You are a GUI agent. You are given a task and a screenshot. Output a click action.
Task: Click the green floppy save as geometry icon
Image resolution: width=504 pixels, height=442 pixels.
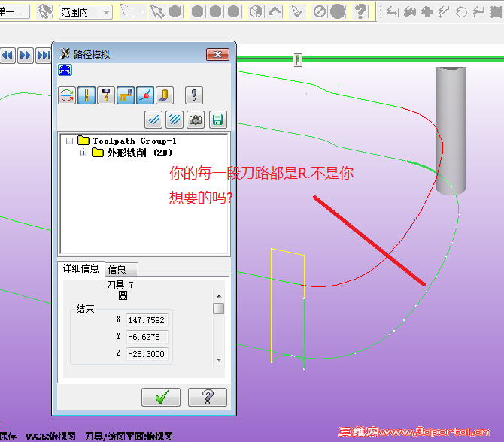point(218,120)
